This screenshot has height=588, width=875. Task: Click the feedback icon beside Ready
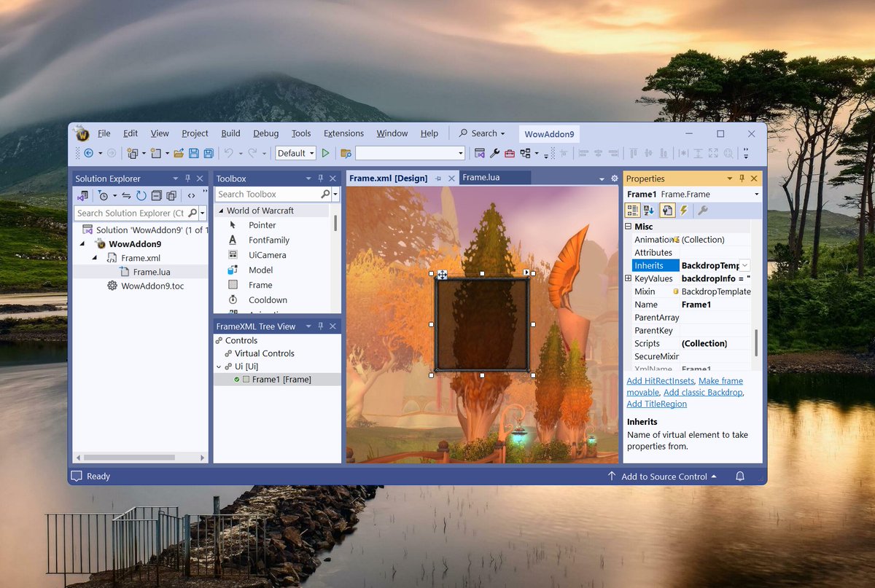77,477
